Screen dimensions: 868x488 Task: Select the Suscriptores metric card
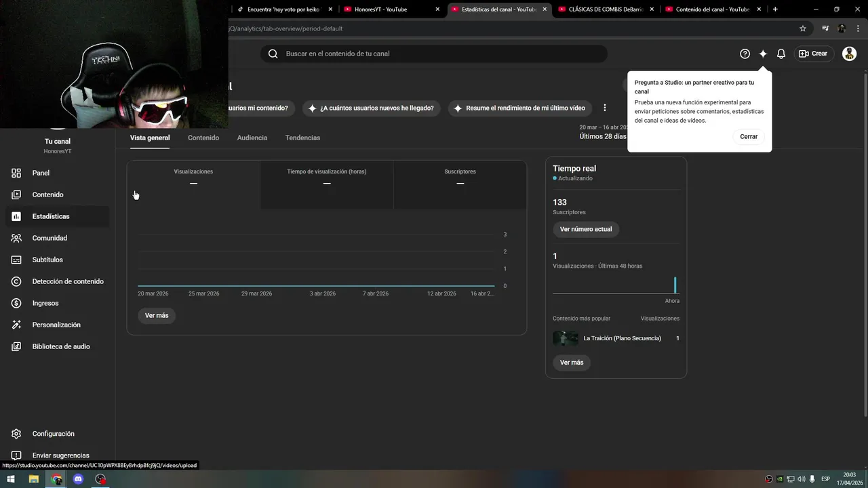[x=460, y=184]
